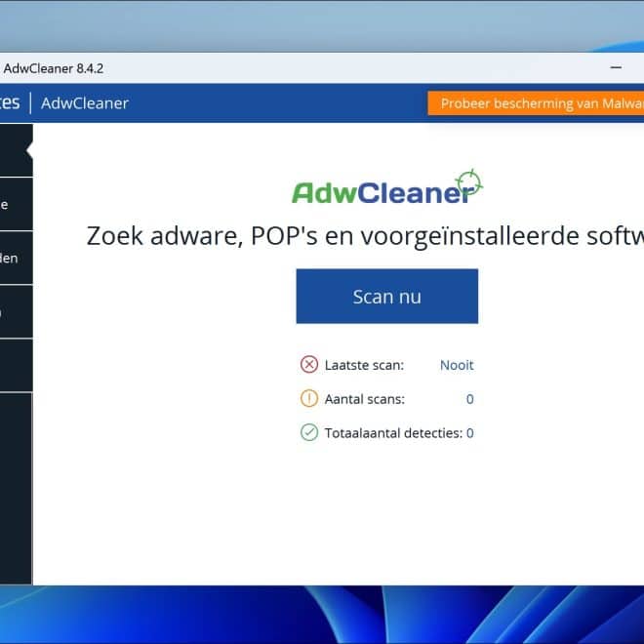Click the green checkmark icon beside Totaalaantal detecties
The width and height of the screenshot is (644, 644).
[x=309, y=432]
